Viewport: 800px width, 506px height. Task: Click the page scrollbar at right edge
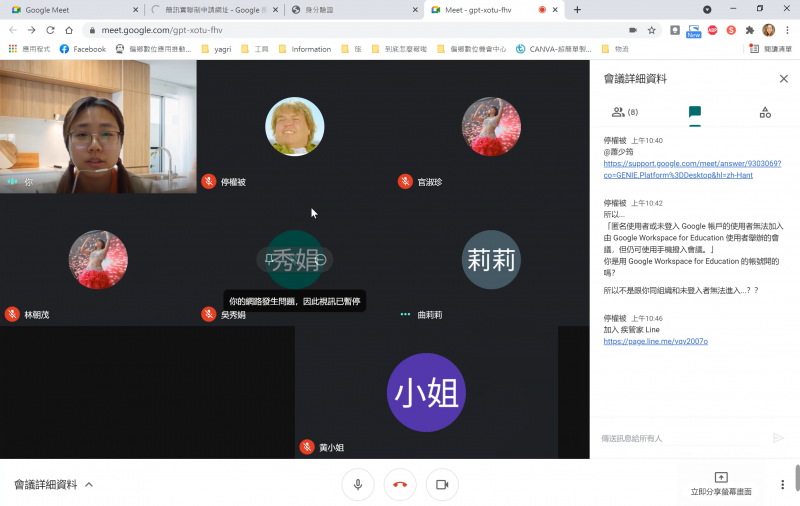coord(797,477)
